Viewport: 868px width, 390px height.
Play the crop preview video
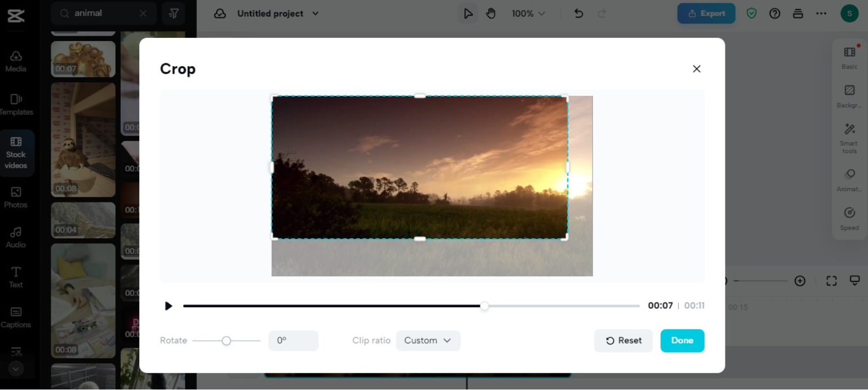point(169,306)
